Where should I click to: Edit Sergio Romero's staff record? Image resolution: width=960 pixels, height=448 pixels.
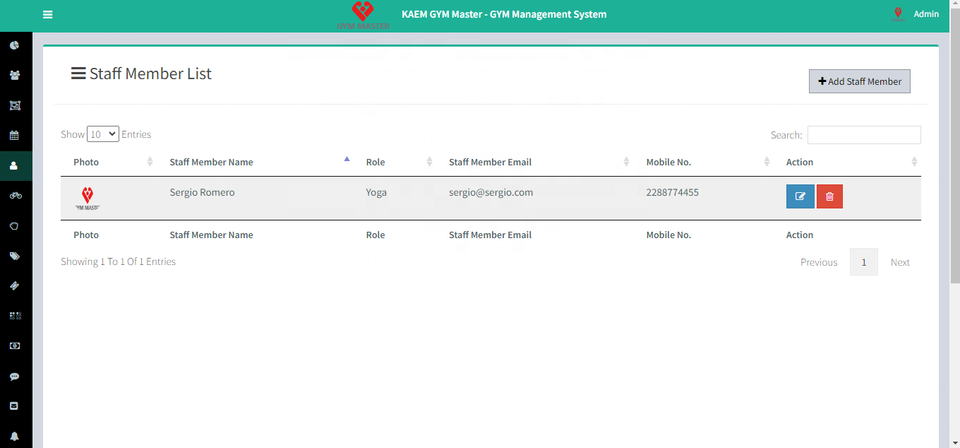click(x=800, y=197)
